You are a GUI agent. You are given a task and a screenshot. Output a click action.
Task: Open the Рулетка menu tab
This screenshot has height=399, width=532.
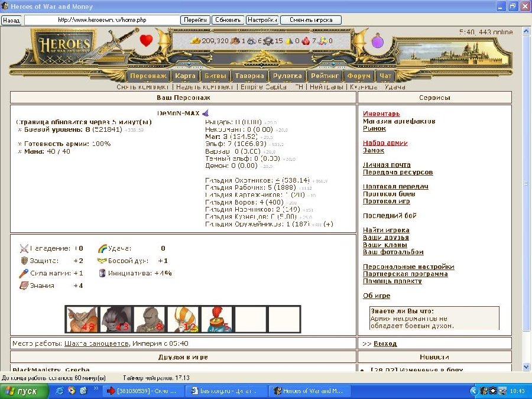click(x=287, y=76)
